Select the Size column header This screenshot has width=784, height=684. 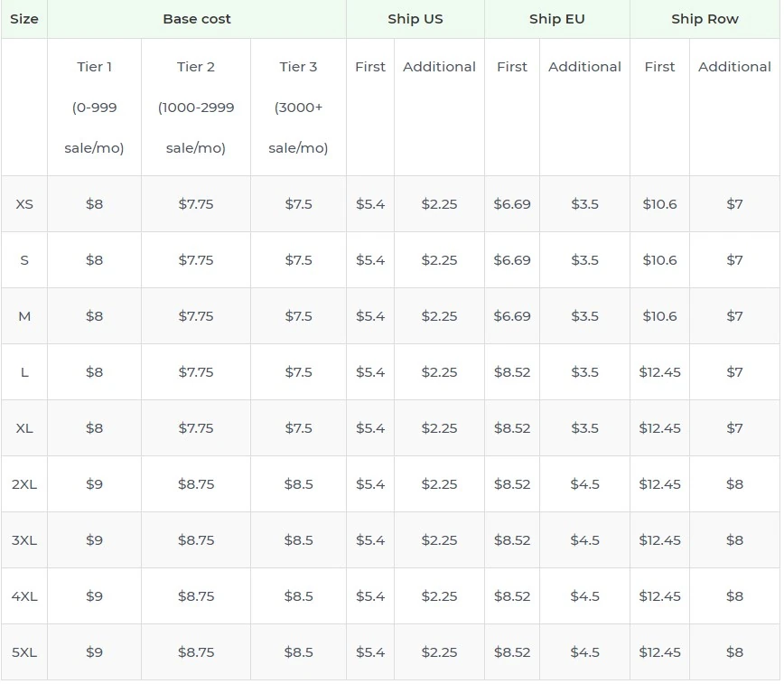[24, 19]
